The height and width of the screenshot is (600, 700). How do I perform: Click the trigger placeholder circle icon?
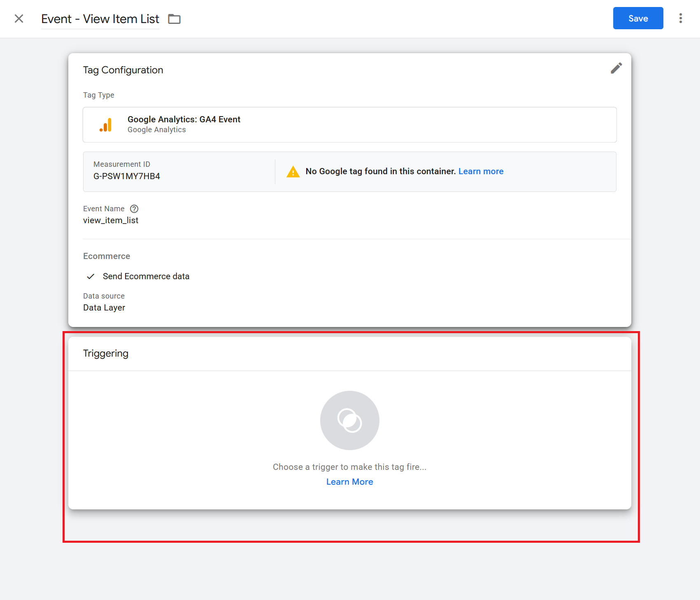(350, 420)
